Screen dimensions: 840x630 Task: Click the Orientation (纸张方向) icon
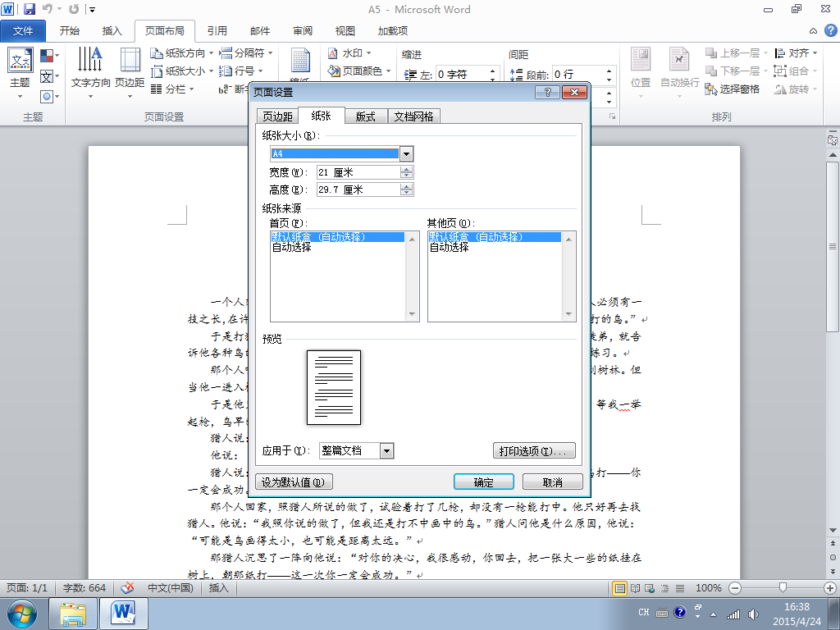coord(156,53)
